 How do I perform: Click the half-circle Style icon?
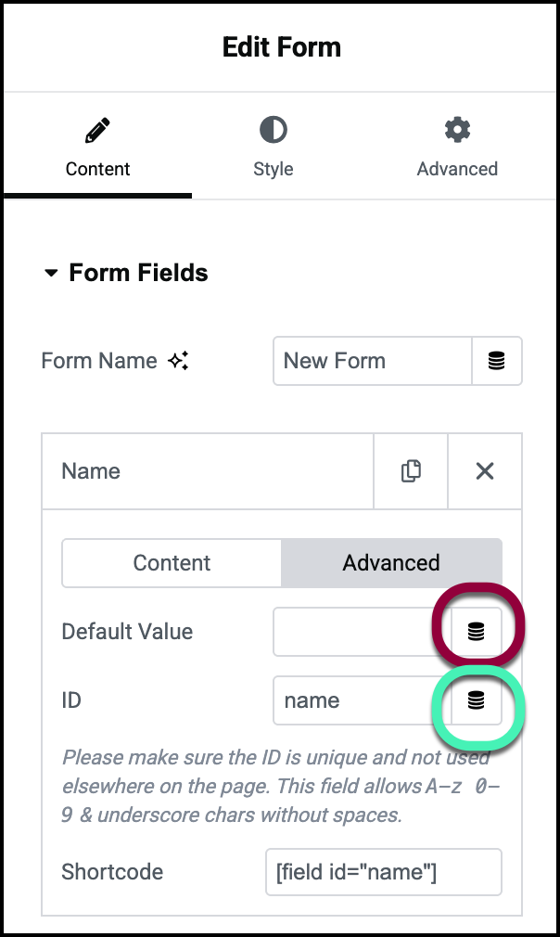pyautogui.click(x=273, y=130)
